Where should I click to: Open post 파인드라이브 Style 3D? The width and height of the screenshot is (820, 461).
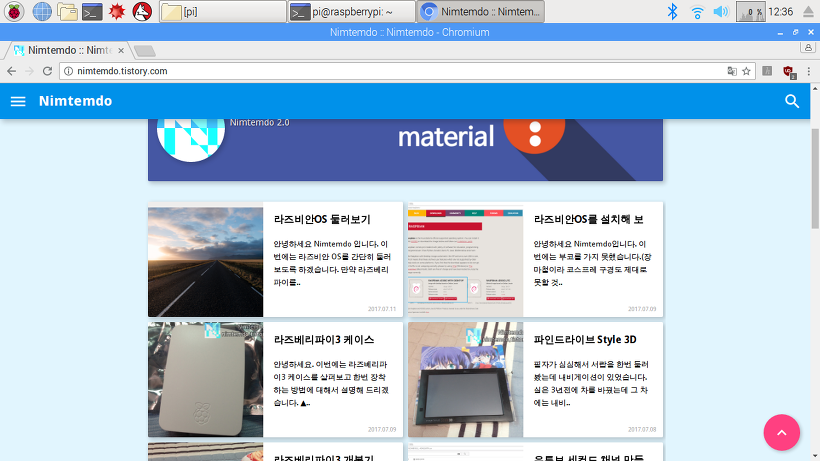585,340
